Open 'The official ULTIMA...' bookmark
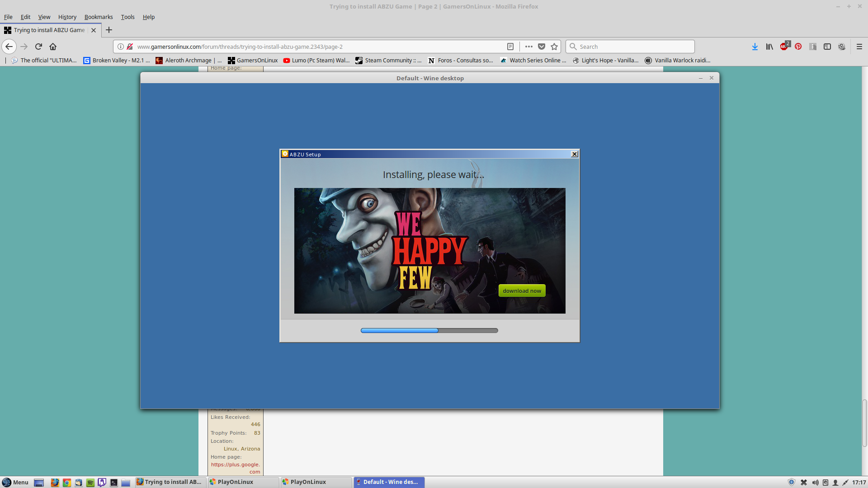Image resolution: width=868 pixels, height=488 pixels. pyautogui.click(x=44, y=60)
